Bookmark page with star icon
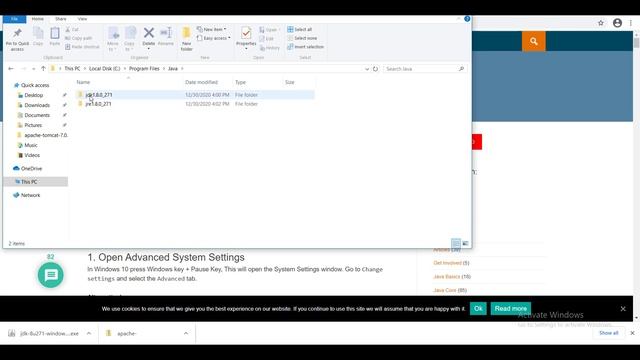The width and height of the screenshot is (640, 360). click(x=600, y=23)
